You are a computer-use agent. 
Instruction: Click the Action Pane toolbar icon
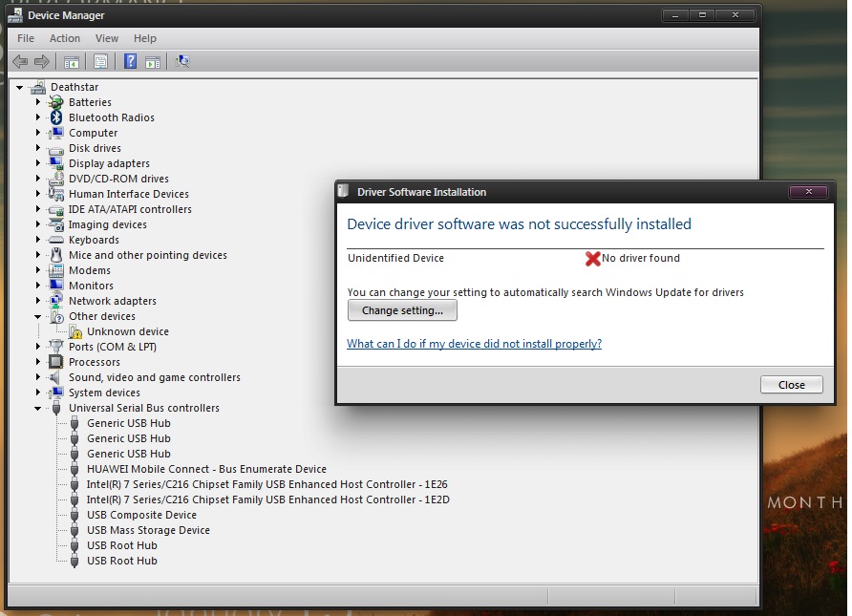click(153, 62)
